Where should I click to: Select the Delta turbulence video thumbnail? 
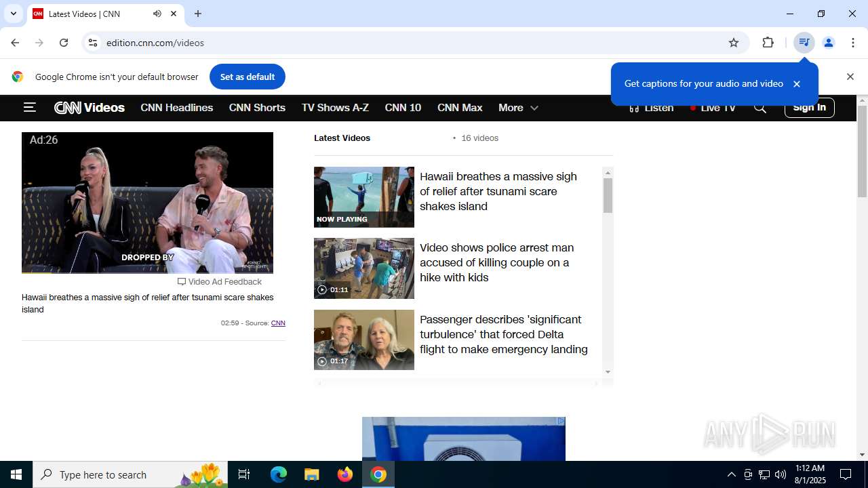[x=363, y=340]
